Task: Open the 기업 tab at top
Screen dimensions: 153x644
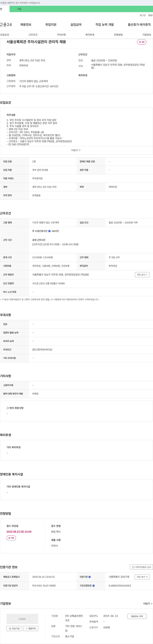Action: 19,9
